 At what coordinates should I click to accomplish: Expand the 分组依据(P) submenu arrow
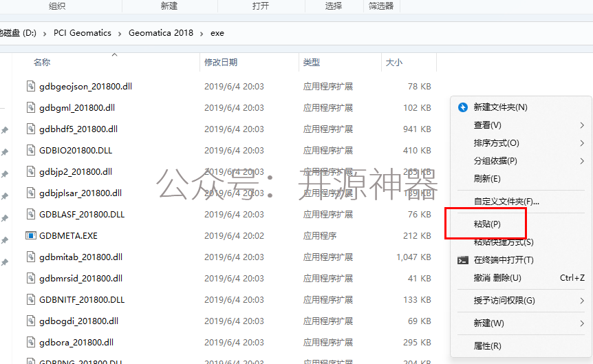582,161
